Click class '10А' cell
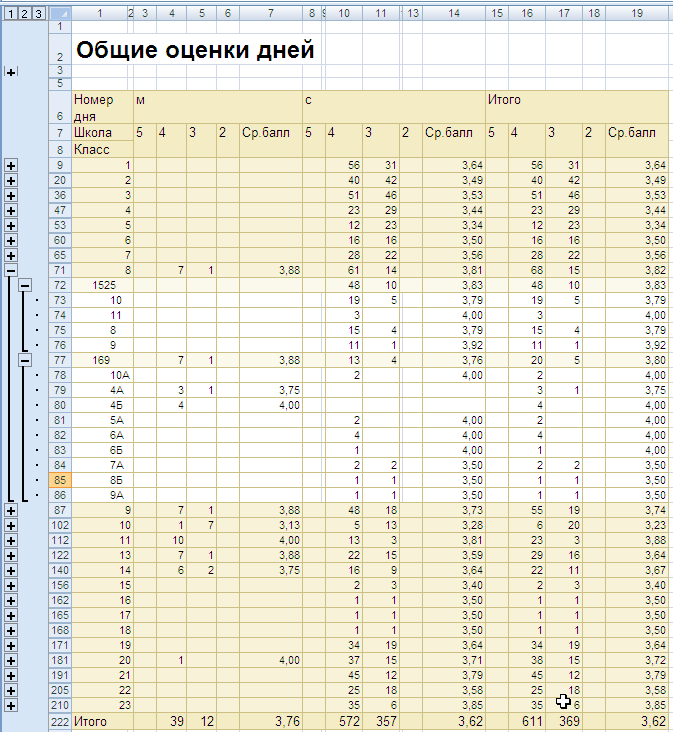The height and width of the screenshot is (732, 673). pyautogui.click(x=103, y=375)
